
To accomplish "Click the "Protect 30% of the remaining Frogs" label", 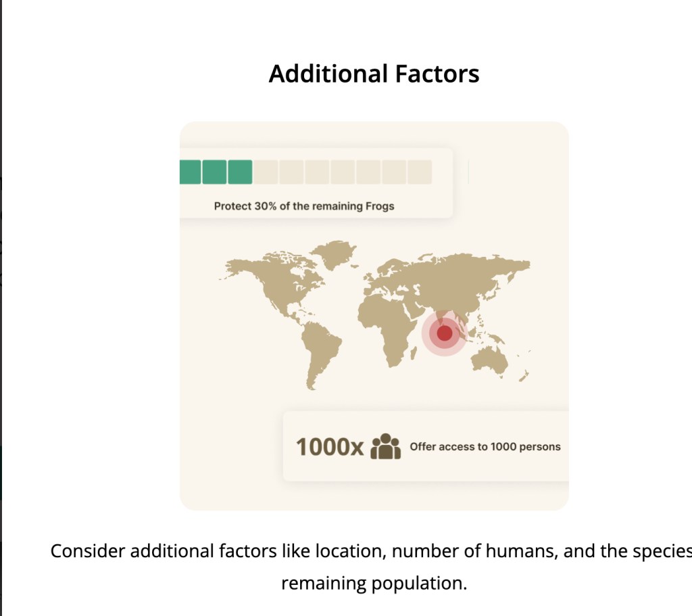I will tap(304, 206).
